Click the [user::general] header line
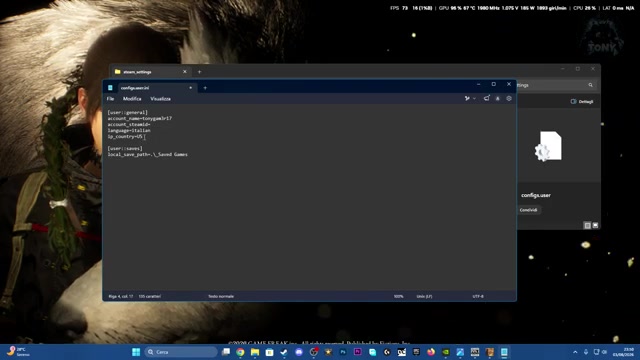The width and height of the screenshot is (640, 360). click(127, 112)
